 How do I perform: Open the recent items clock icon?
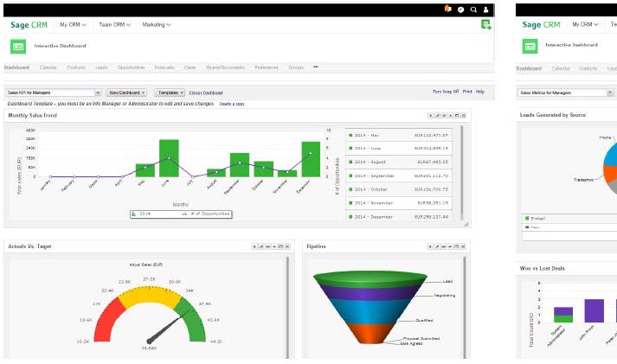coord(460,10)
